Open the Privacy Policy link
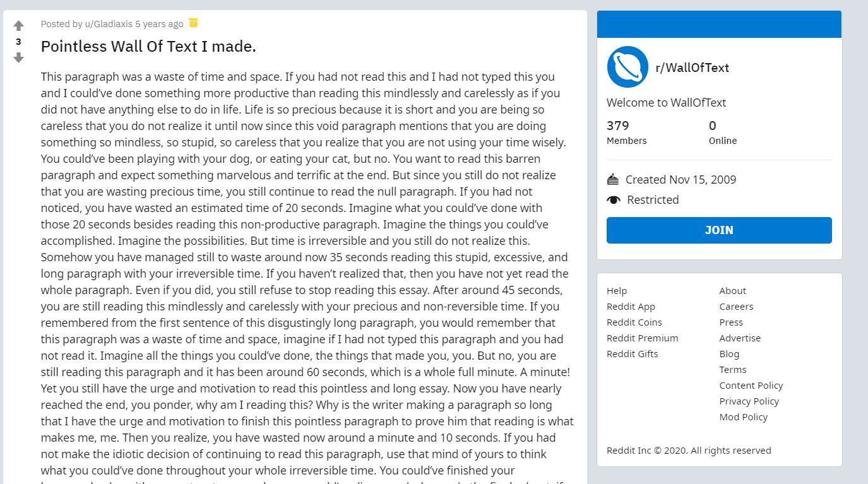The height and width of the screenshot is (484, 868). pos(749,401)
